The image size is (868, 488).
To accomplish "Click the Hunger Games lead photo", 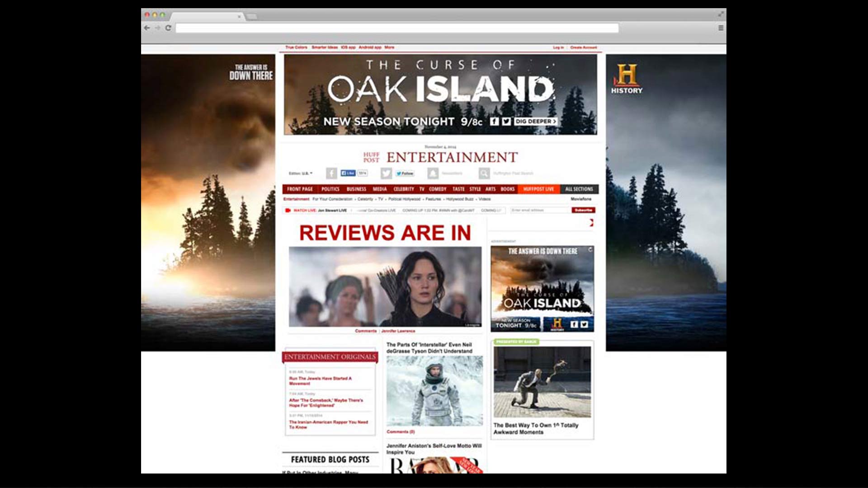I will (385, 286).
